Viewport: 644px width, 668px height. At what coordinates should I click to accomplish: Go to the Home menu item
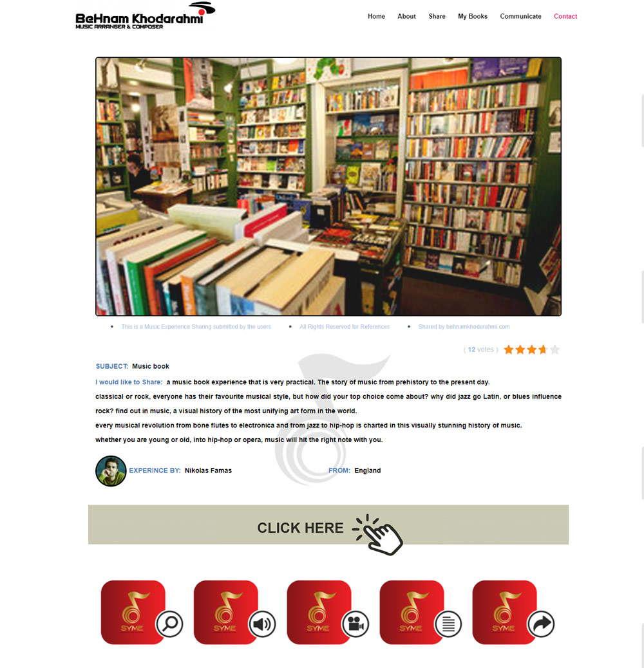click(x=376, y=16)
